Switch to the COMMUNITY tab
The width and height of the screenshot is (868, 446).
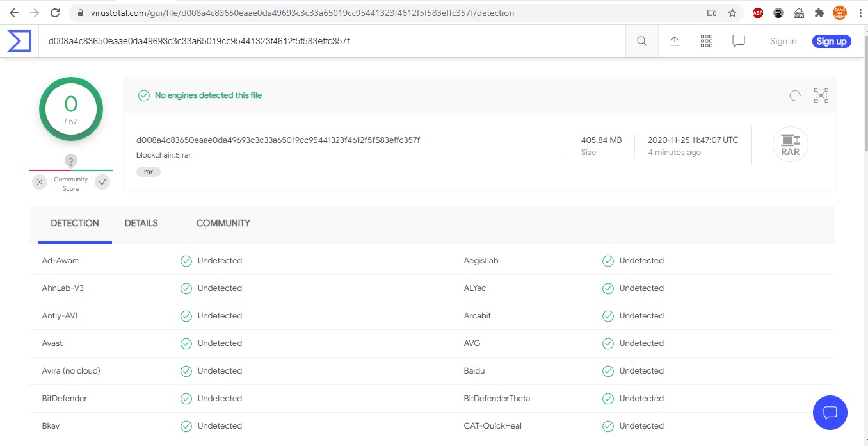223,224
